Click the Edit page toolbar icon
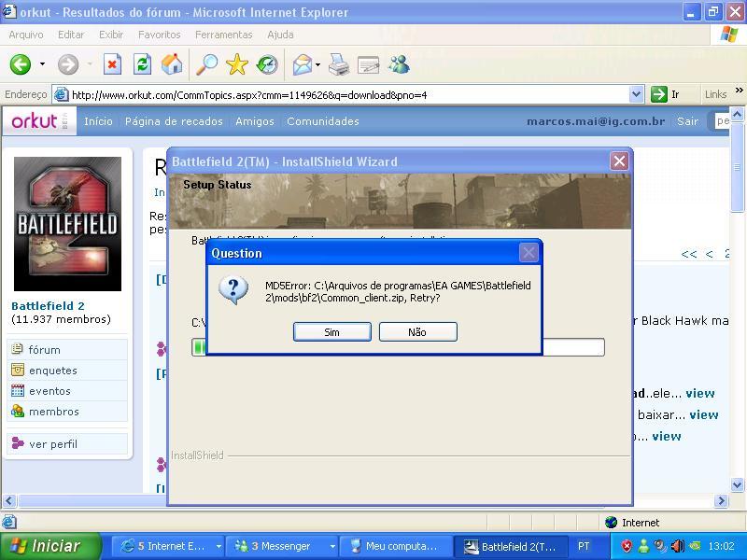The image size is (747, 560). point(368,64)
